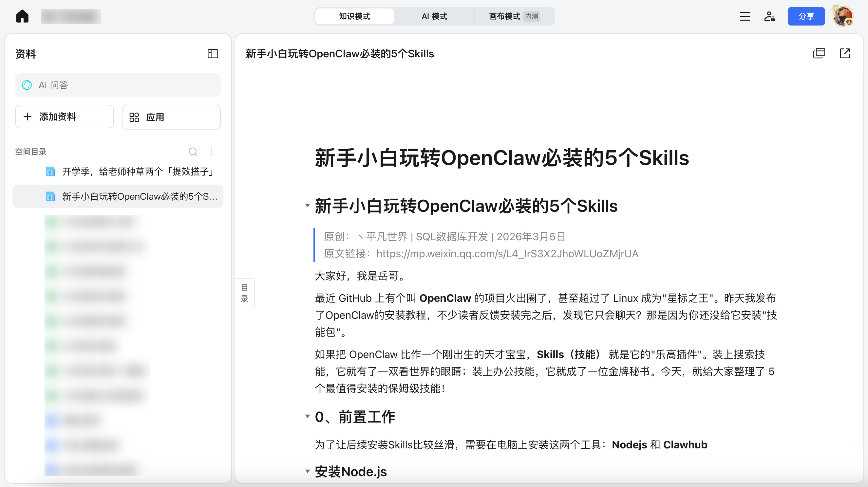Click the multi-window icon in document header

[x=819, y=53]
